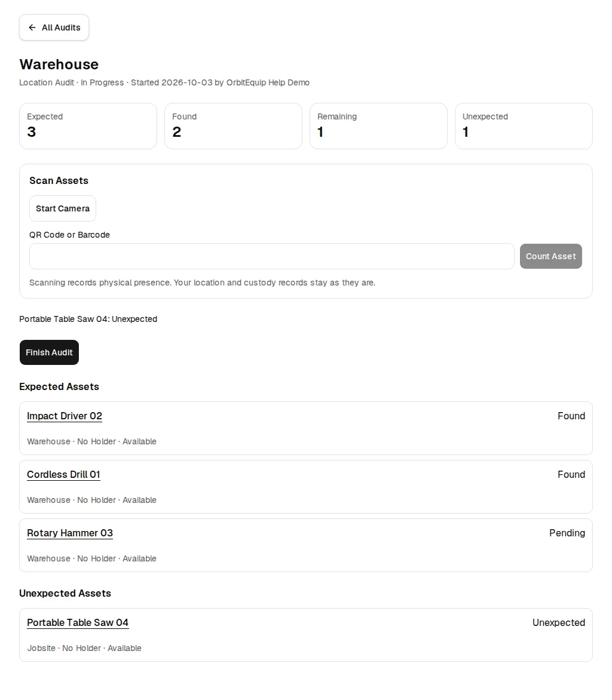Select the Found count card

tap(233, 126)
